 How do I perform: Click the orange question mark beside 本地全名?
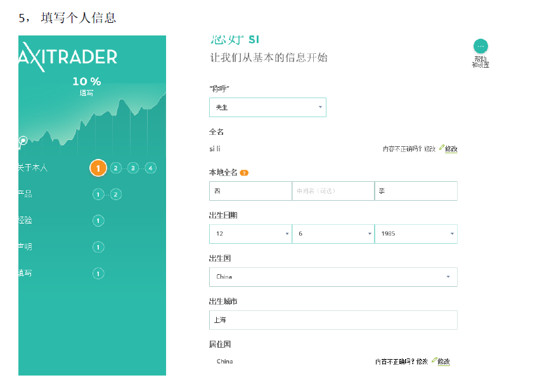244,172
